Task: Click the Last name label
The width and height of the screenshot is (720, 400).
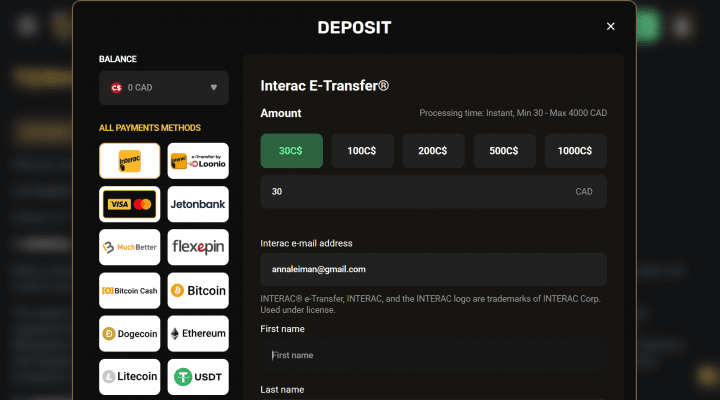Action: tap(282, 389)
